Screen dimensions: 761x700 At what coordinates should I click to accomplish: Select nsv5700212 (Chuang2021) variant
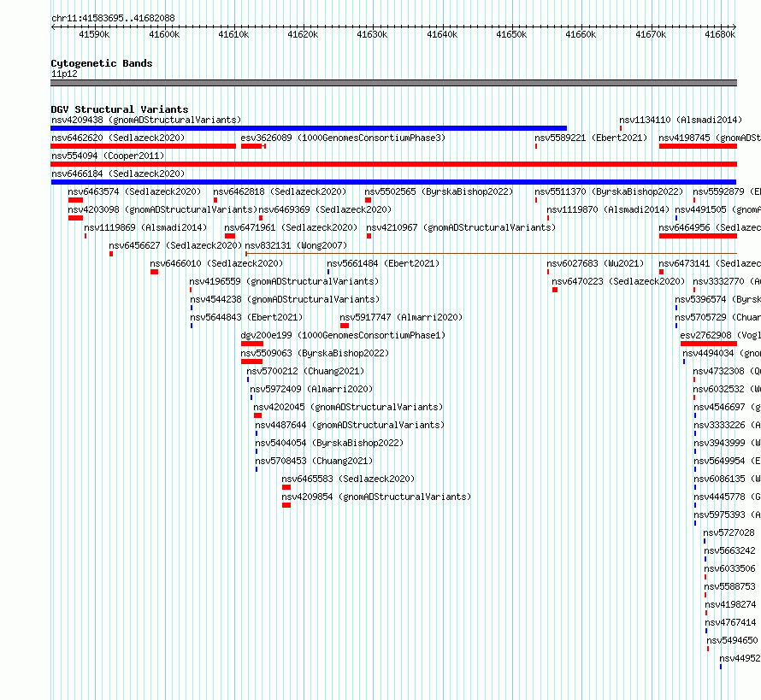305,371
